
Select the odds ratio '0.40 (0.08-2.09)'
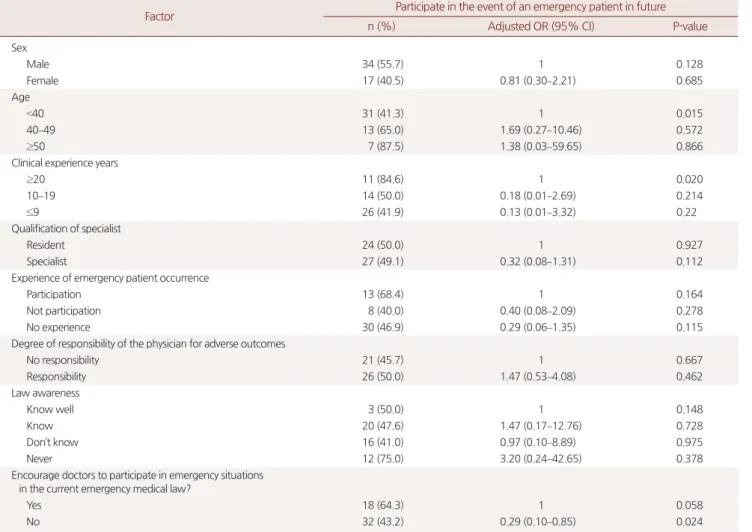(x=538, y=311)
